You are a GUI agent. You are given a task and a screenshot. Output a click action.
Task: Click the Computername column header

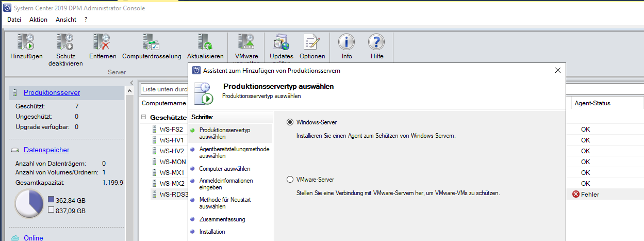coord(163,103)
